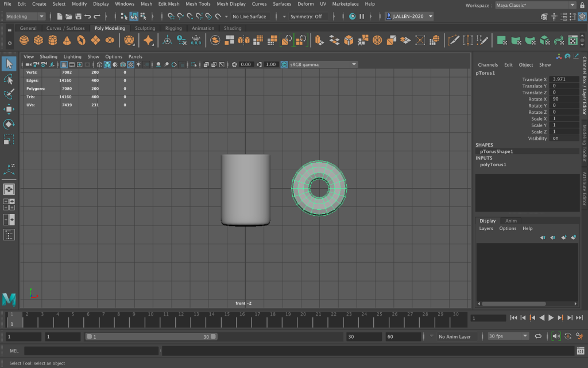Create a polygon cube from the shelf
588x368 pixels.
coord(38,40)
